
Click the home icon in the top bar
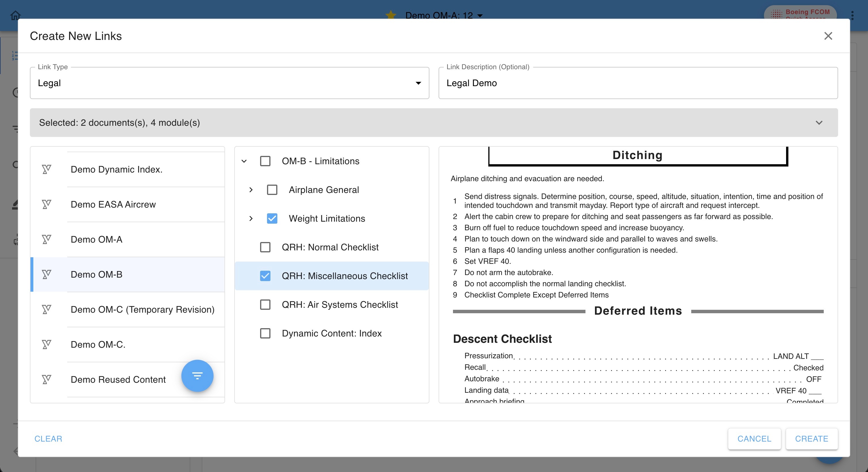coord(16,15)
